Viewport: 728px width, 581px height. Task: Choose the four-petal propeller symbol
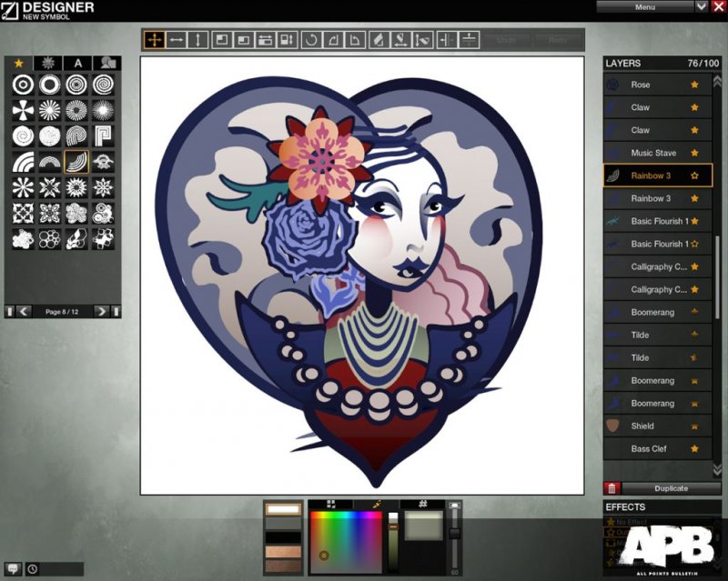pyautogui.click(x=24, y=110)
